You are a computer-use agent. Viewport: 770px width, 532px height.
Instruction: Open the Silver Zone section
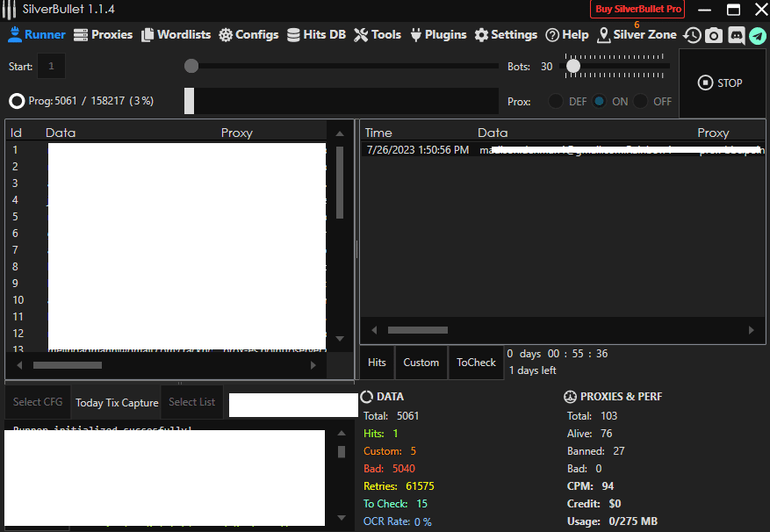pyautogui.click(x=637, y=35)
